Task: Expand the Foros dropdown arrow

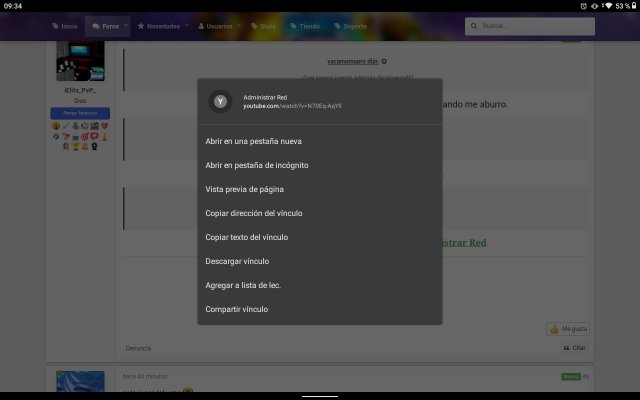Action: click(126, 26)
